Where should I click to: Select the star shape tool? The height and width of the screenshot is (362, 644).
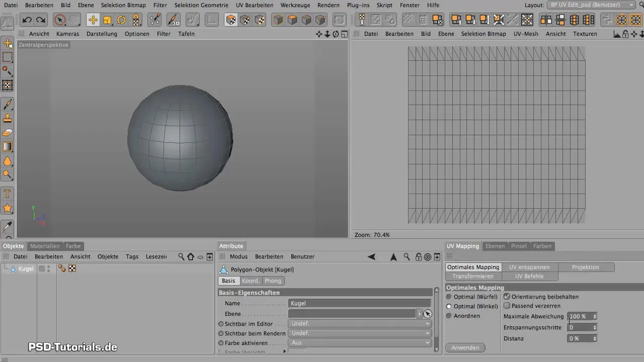click(x=8, y=208)
